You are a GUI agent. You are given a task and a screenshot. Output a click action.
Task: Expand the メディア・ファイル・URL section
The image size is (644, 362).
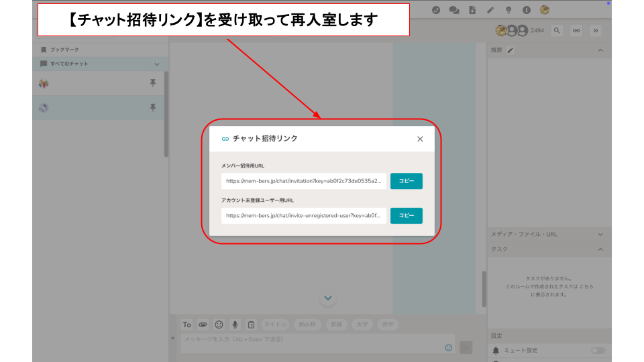pyautogui.click(x=600, y=235)
